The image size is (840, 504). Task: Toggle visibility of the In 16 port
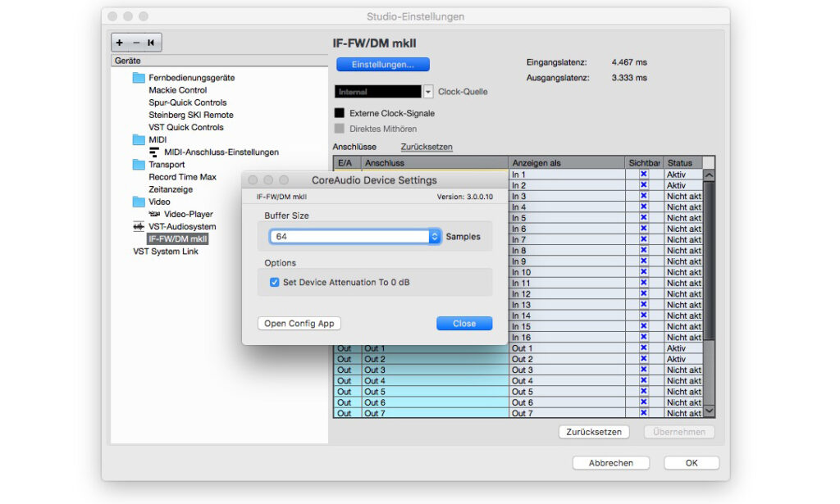pyautogui.click(x=643, y=337)
